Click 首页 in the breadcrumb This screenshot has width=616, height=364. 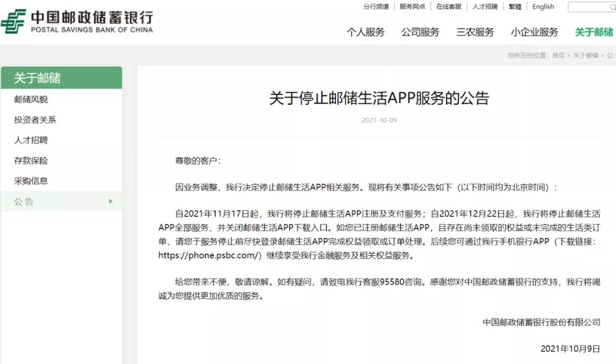(x=558, y=55)
